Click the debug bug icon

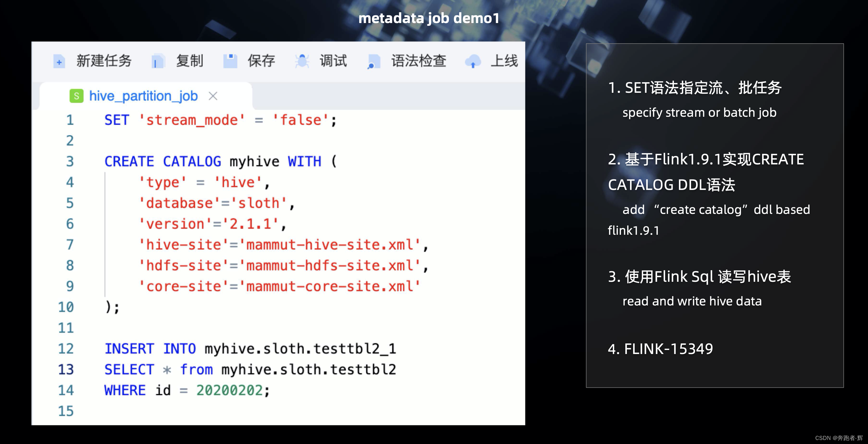pyautogui.click(x=302, y=61)
